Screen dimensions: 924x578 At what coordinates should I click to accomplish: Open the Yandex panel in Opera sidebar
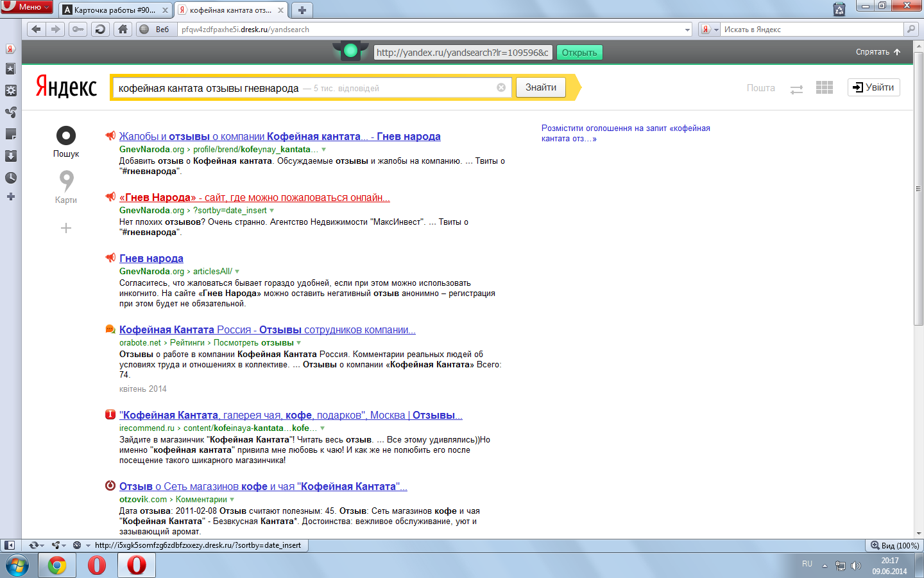[10, 49]
